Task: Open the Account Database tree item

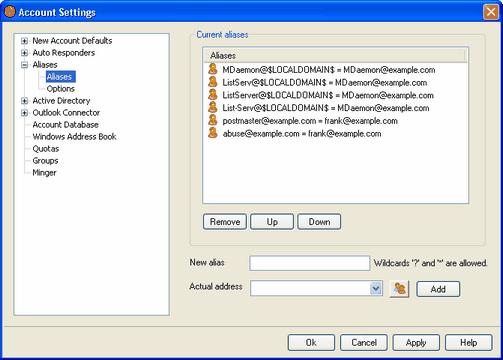Action: point(65,125)
